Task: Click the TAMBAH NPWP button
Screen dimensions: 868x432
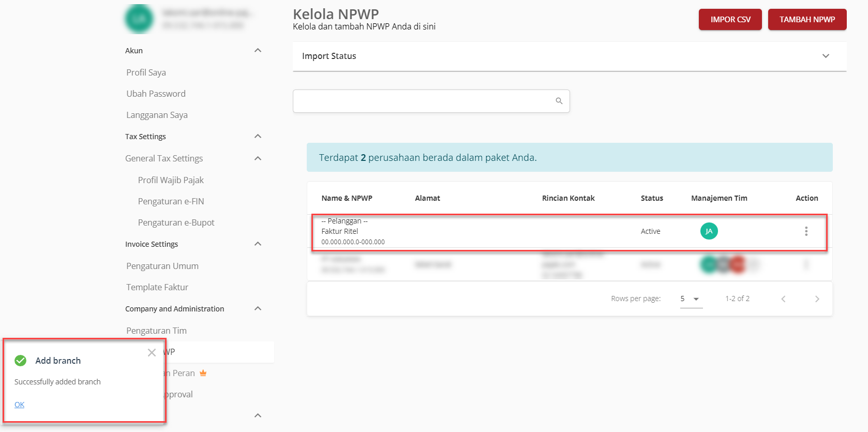Action: tap(807, 20)
